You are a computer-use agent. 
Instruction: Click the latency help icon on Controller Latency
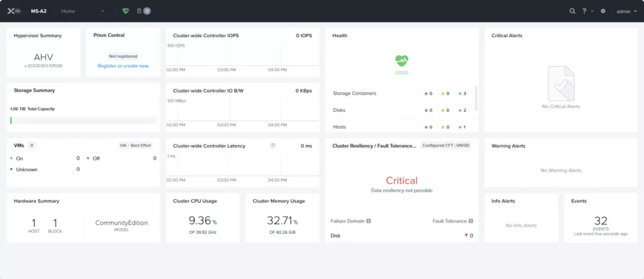coord(273,146)
